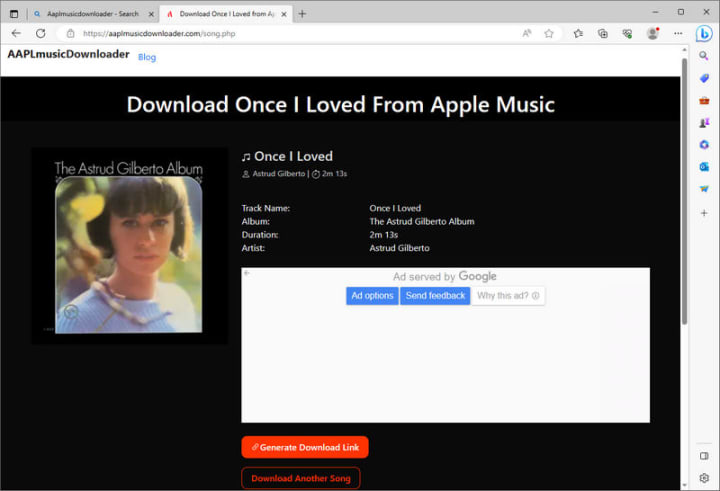This screenshot has width=720, height=491.
Task: Click the page vertical scrollbar
Action: click(684, 191)
